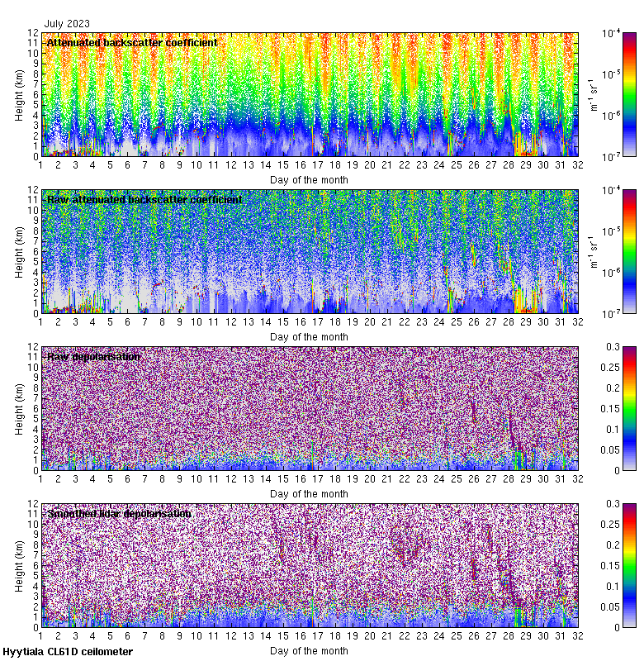The height and width of the screenshot is (661, 644).
Task: Select day 1 on the raw depolarisation x-axis
Action: click(40, 478)
